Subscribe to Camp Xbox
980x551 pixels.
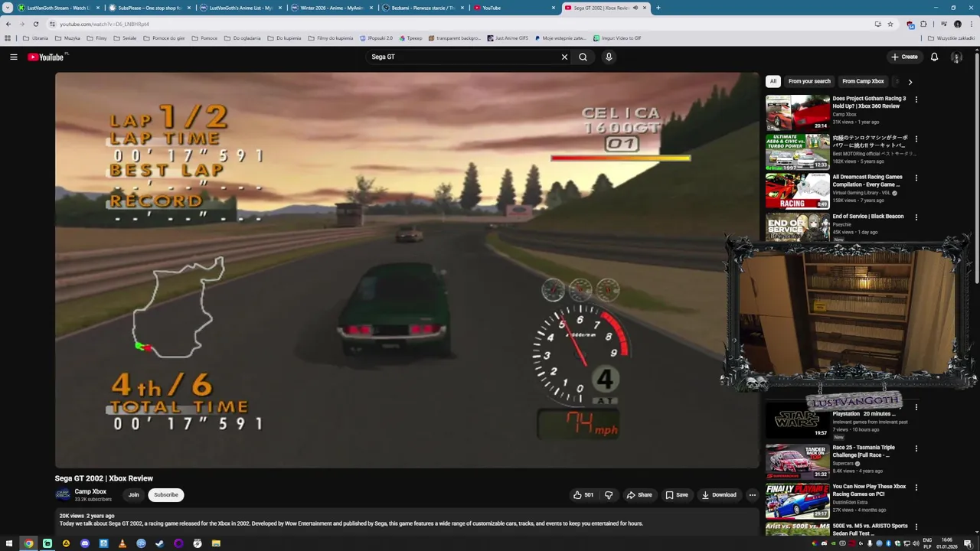point(166,494)
